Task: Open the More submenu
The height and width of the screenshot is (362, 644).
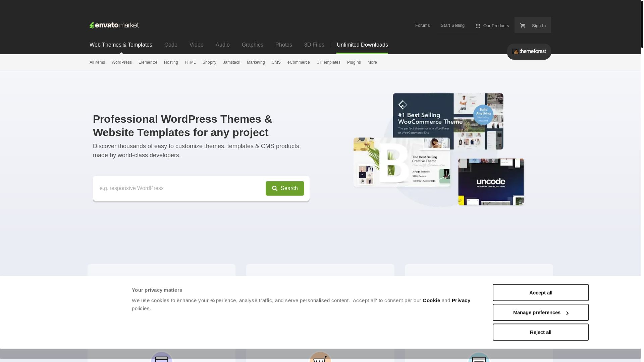Action: coord(372,62)
